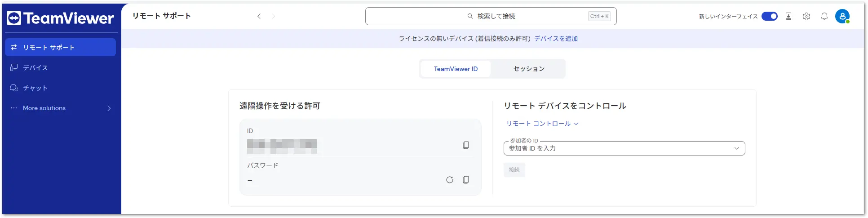Image resolution: width=868 pixels, height=218 pixels.
Task: Open リモート コントロール mode dropdown
Action: [542, 124]
